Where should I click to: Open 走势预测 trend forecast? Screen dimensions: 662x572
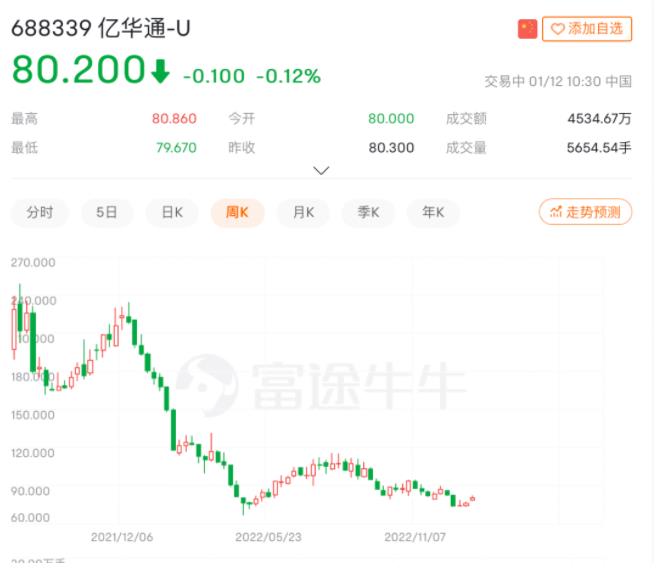pyautogui.click(x=585, y=212)
